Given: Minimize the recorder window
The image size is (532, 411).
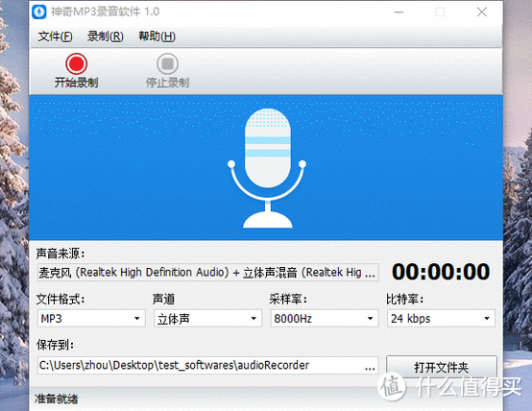Looking at the screenshot, I should 399,12.
